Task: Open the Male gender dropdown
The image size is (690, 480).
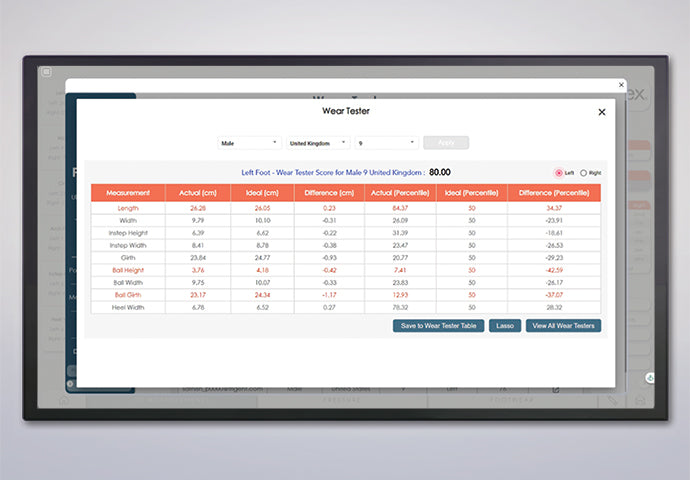Action: coord(249,143)
